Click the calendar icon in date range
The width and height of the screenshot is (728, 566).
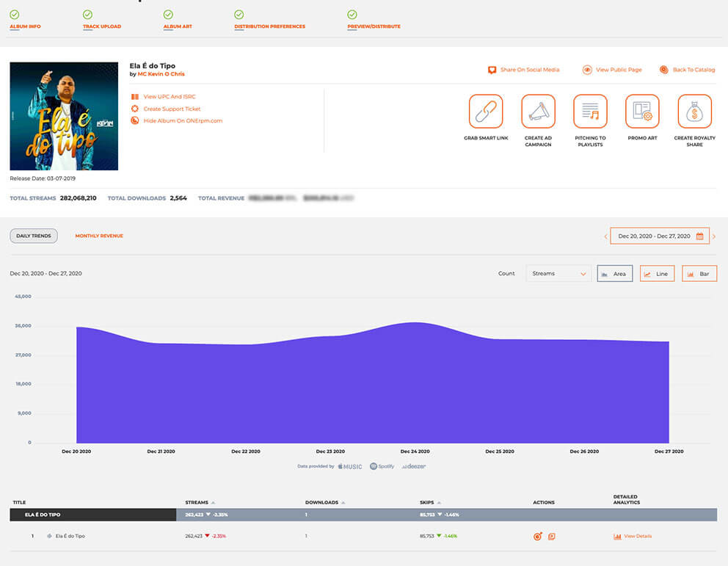click(699, 236)
